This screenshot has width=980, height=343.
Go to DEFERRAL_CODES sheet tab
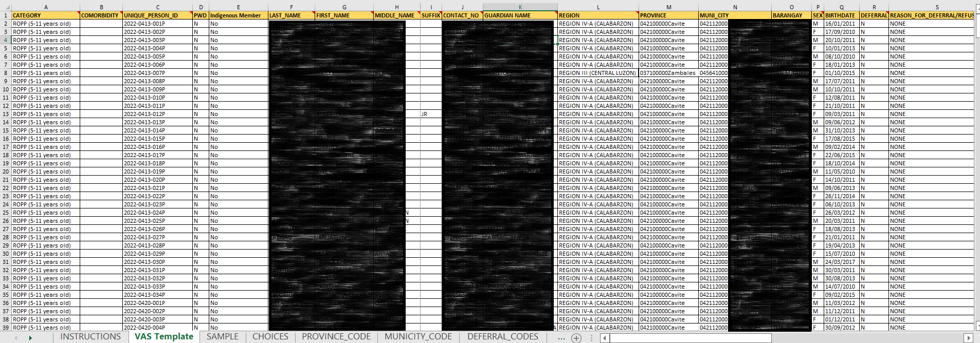[503, 337]
